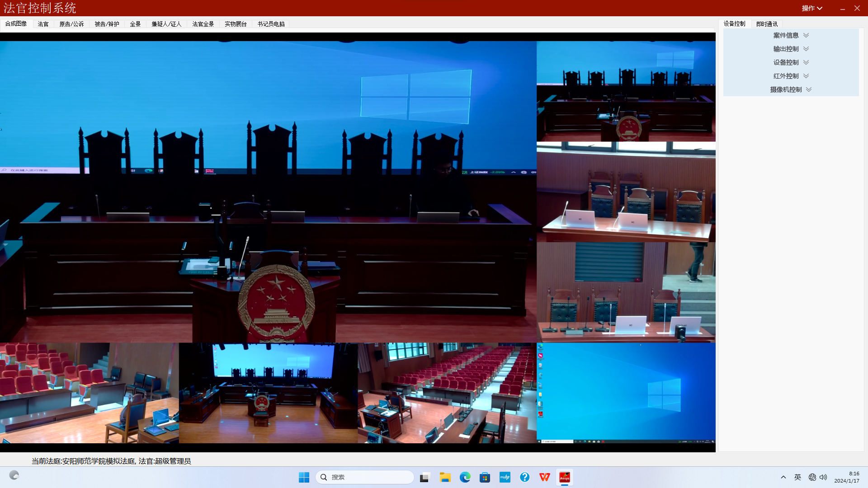Open the volume speaker icon
The width and height of the screenshot is (868, 488).
(823, 477)
